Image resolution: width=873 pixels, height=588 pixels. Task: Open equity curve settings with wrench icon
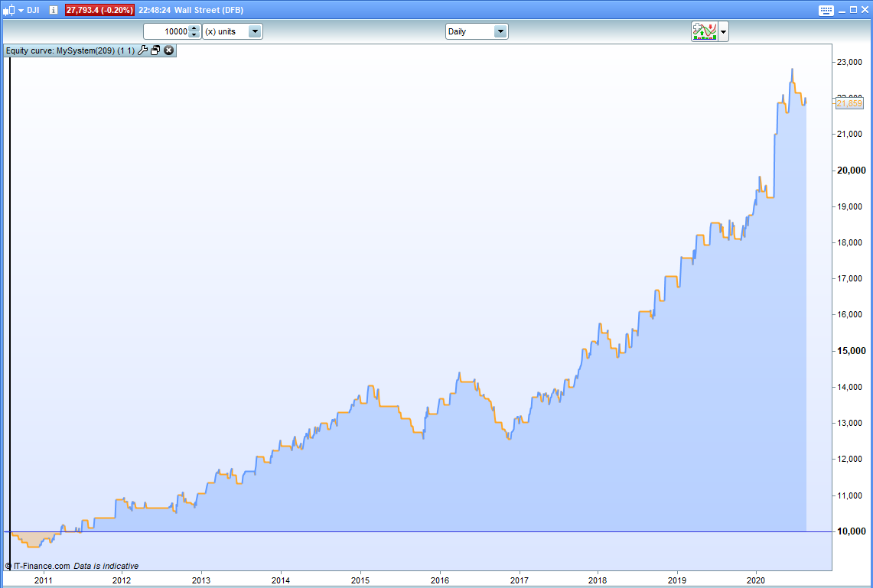[x=142, y=50]
